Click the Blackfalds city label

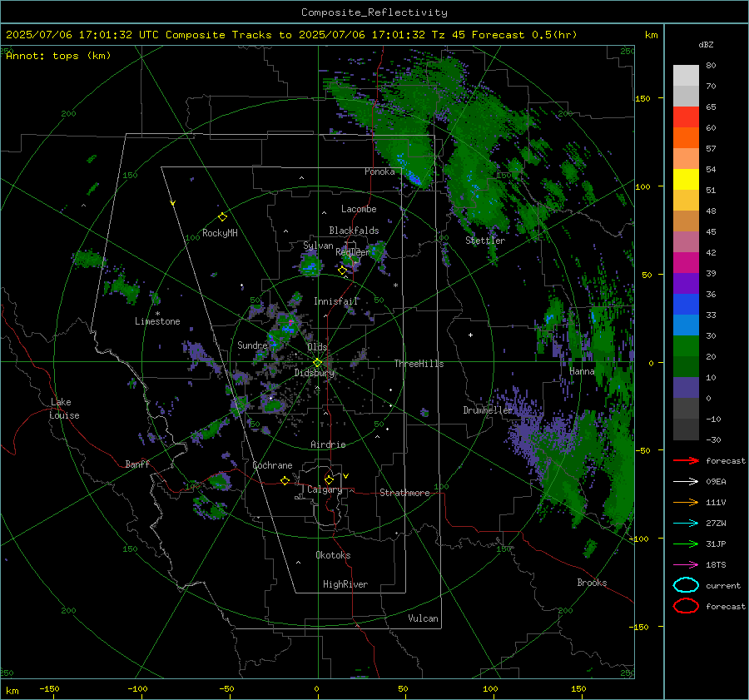(x=354, y=231)
